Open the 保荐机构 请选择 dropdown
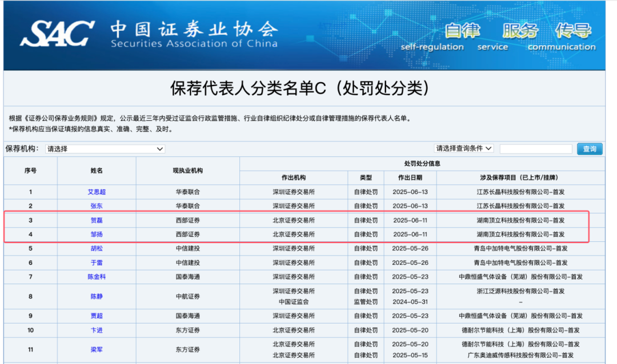617x364 pixels. [105, 149]
